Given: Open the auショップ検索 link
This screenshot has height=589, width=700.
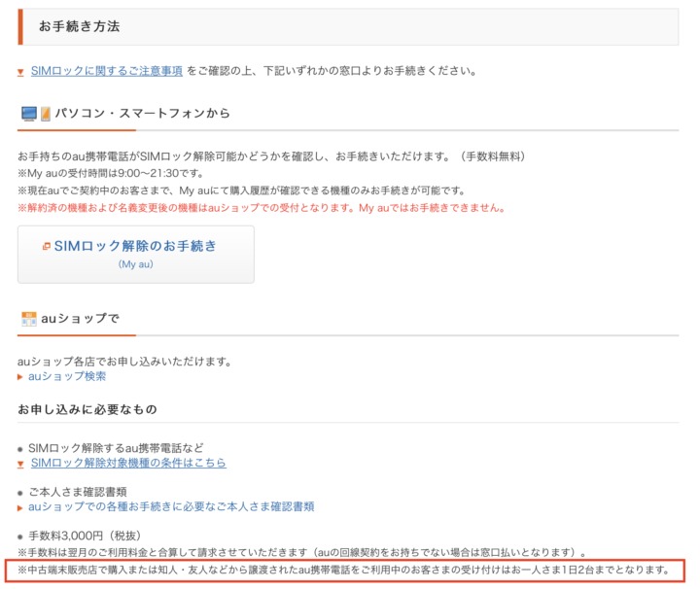Looking at the screenshot, I should [x=67, y=376].
